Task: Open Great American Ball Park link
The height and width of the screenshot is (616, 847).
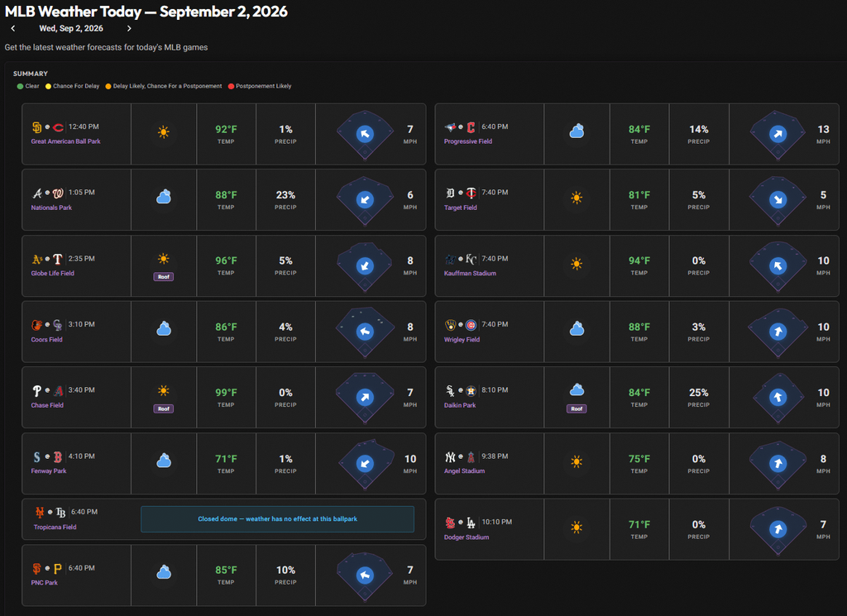Action: [66, 141]
